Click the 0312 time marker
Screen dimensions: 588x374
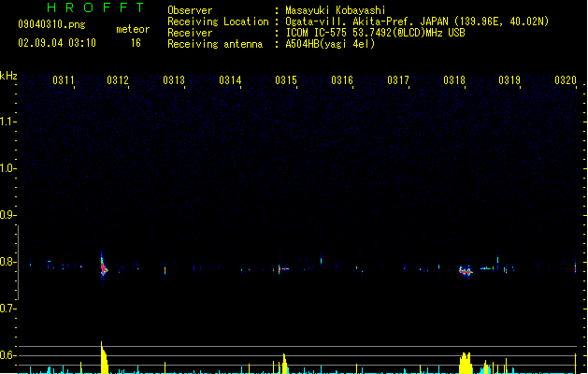[118, 80]
